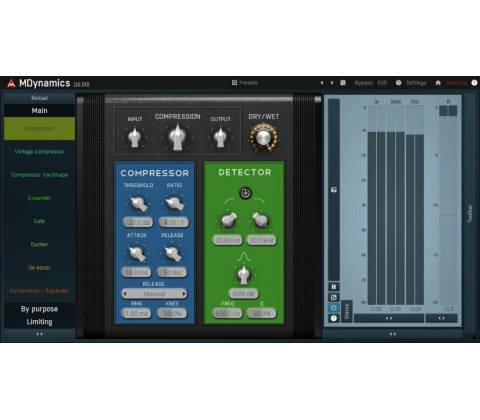Select the Gate device
Viewport: 480px width, 420px height.
(x=39, y=221)
